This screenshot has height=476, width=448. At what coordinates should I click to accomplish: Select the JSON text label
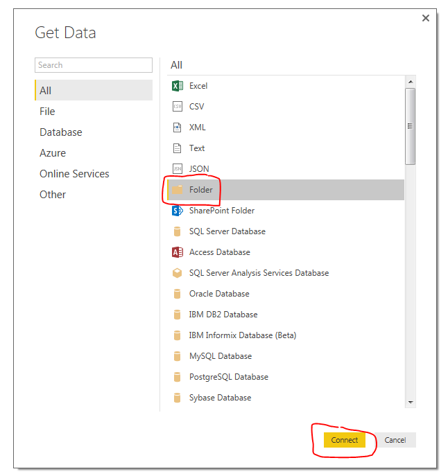(x=199, y=169)
